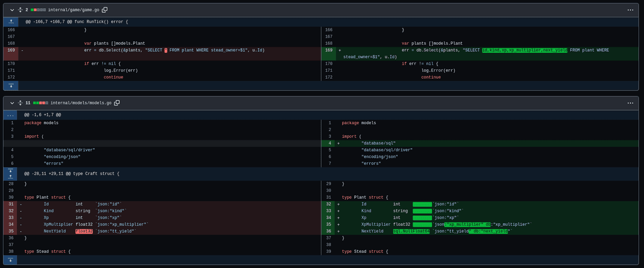Collapse the game.go file diff
The image size is (644, 268).
[12, 10]
